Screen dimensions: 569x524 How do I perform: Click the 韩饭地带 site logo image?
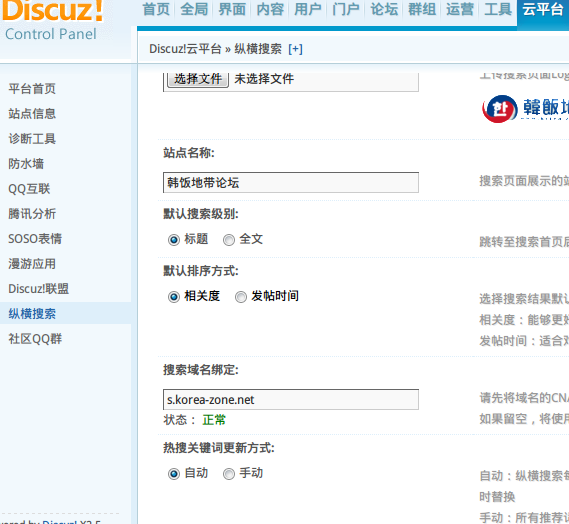[x=525, y=109]
